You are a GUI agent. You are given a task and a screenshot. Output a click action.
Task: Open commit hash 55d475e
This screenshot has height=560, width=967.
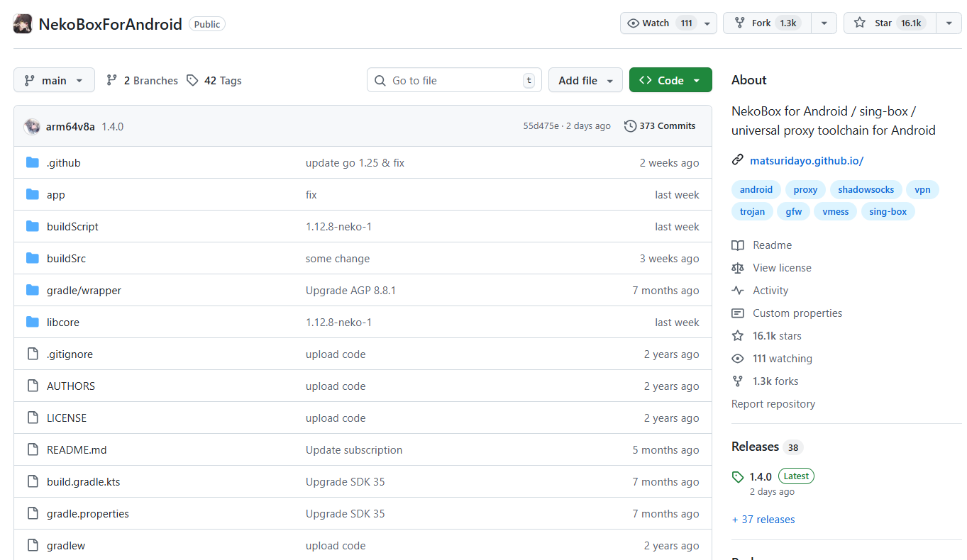click(x=541, y=125)
